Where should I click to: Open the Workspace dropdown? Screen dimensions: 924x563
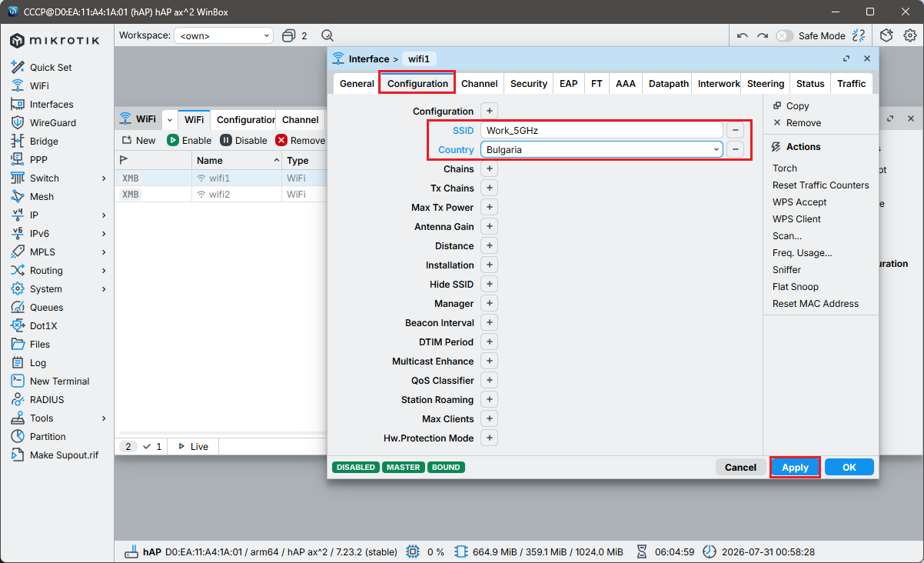(x=224, y=35)
